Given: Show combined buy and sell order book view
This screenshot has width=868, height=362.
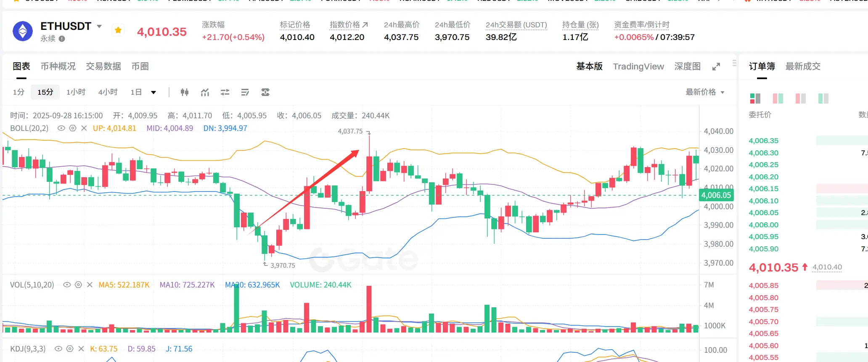Looking at the screenshot, I should 755,98.
